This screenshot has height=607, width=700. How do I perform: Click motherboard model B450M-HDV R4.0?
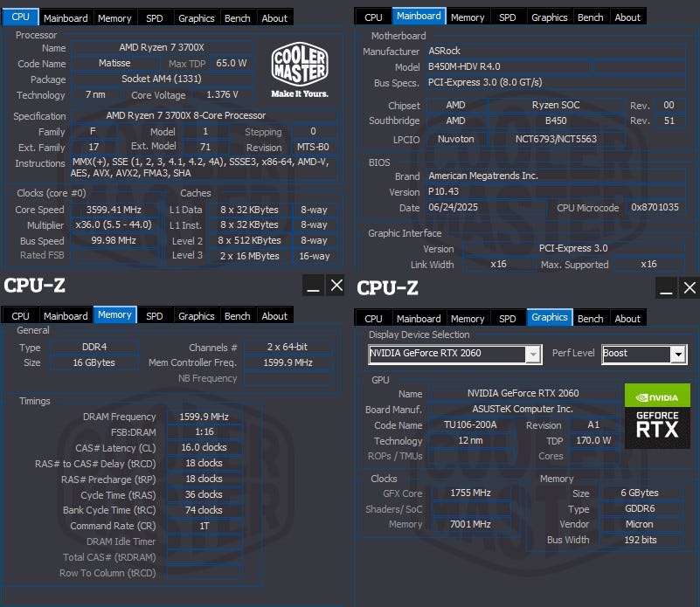point(509,67)
